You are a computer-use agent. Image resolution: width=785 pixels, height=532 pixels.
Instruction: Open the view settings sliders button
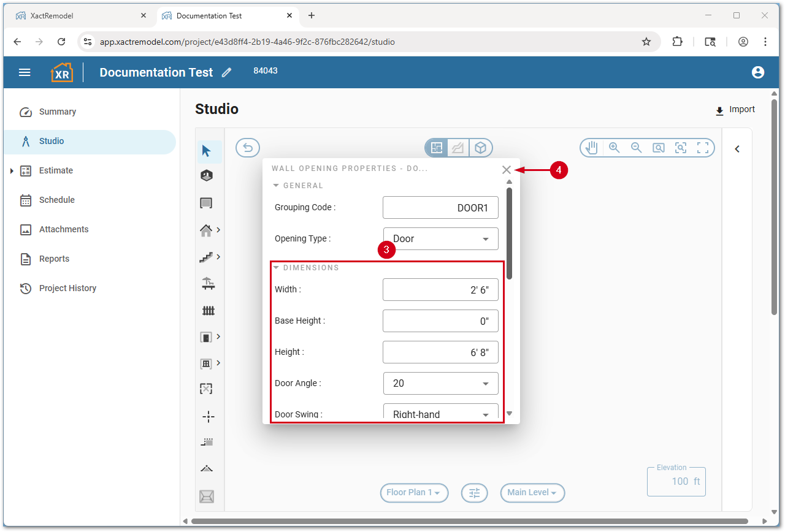pos(474,493)
